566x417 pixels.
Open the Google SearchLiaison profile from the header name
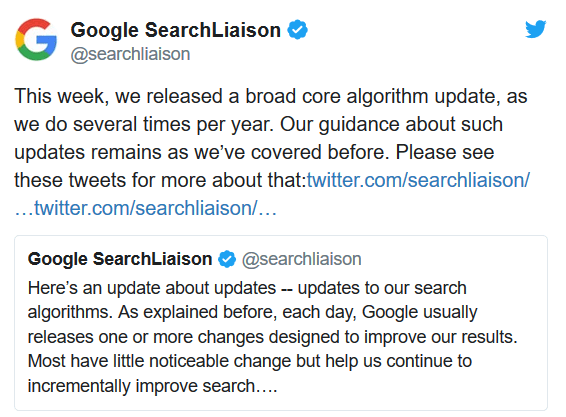(175, 30)
